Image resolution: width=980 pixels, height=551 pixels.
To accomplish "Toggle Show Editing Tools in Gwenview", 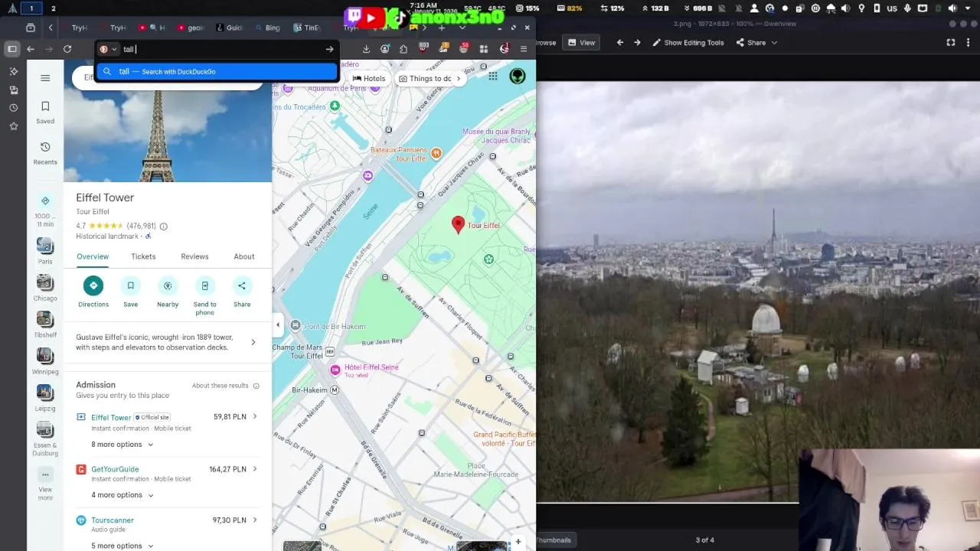I will [x=688, y=43].
